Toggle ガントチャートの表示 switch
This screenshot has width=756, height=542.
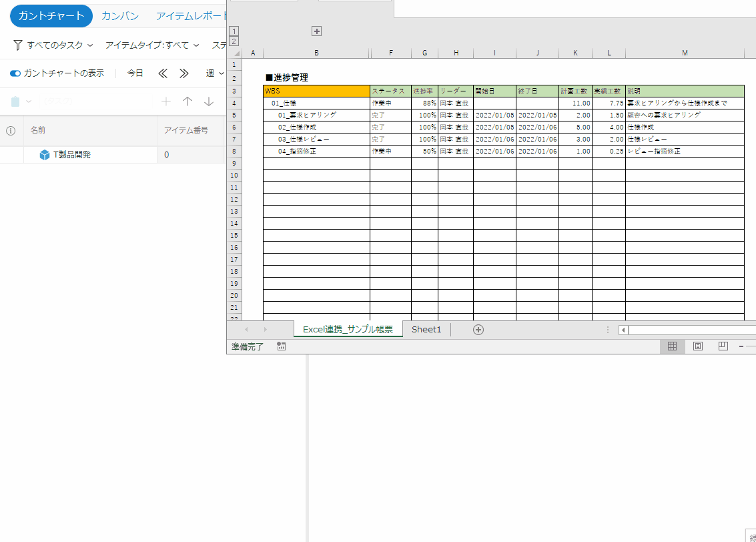coord(15,73)
